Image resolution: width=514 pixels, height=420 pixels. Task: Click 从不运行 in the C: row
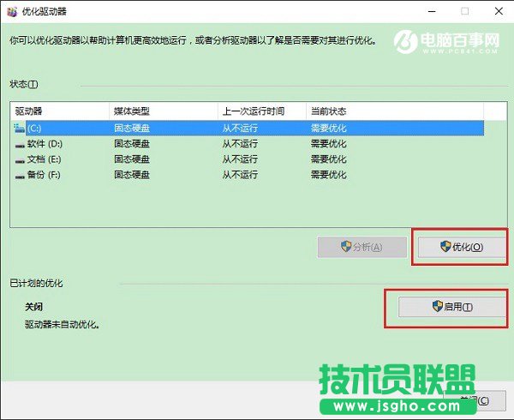240,129
